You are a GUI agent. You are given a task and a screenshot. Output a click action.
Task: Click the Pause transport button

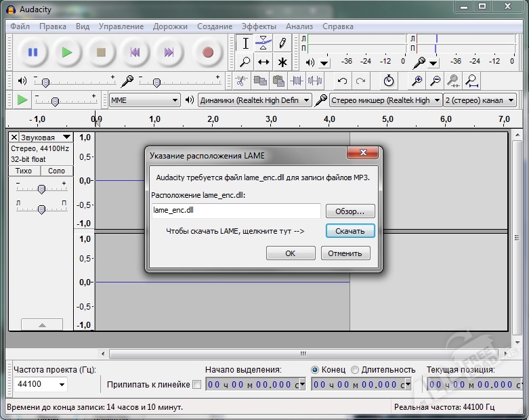point(32,52)
